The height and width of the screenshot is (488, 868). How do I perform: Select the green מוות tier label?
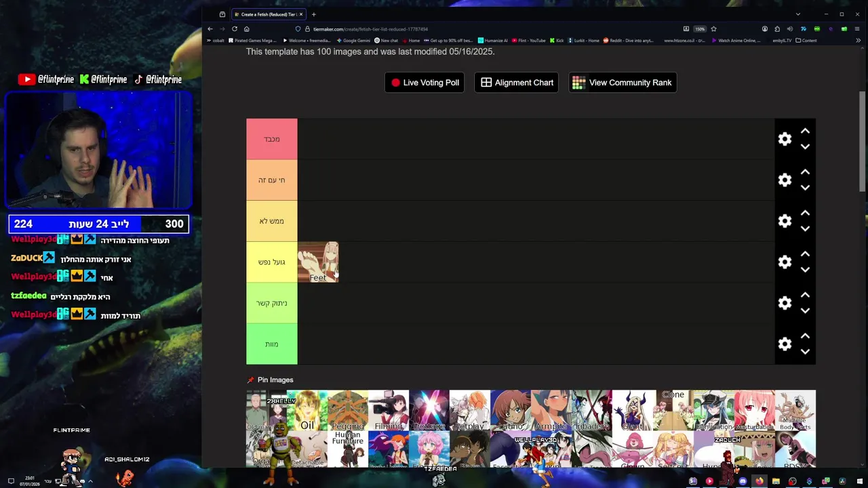tap(272, 344)
